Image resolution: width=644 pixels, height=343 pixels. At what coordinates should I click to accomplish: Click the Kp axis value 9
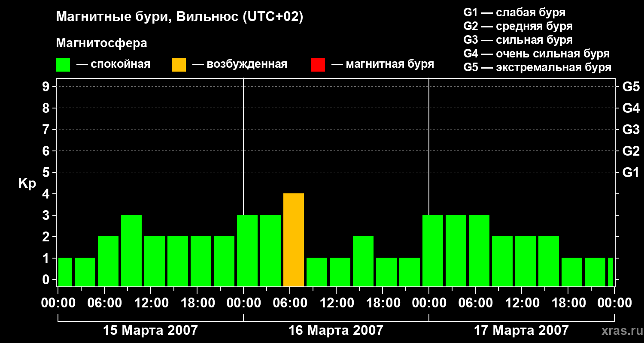point(47,87)
